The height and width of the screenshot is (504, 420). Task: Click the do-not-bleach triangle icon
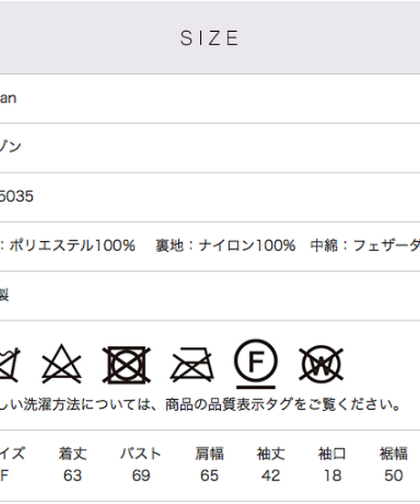pyautogui.click(x=61, y=364)
